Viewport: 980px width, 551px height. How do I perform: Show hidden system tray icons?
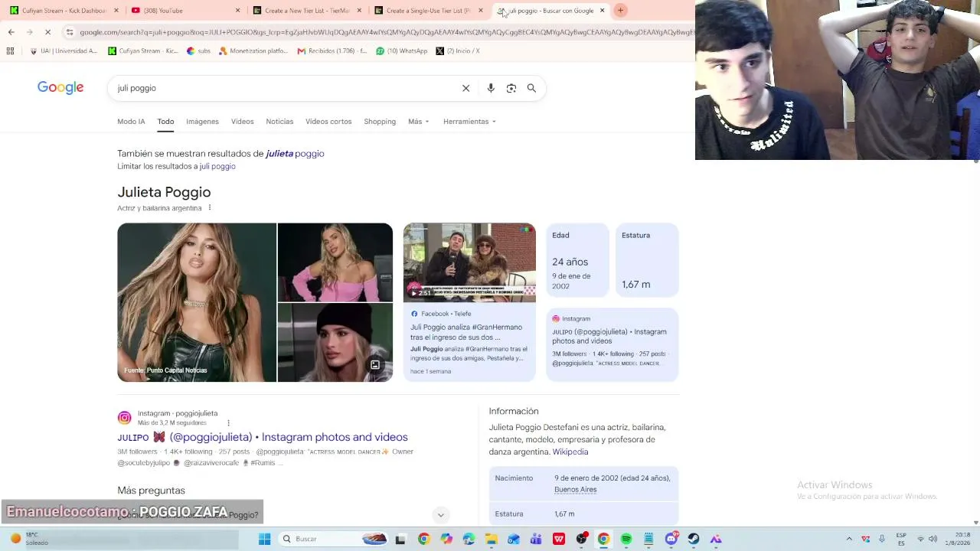(848, 539)
